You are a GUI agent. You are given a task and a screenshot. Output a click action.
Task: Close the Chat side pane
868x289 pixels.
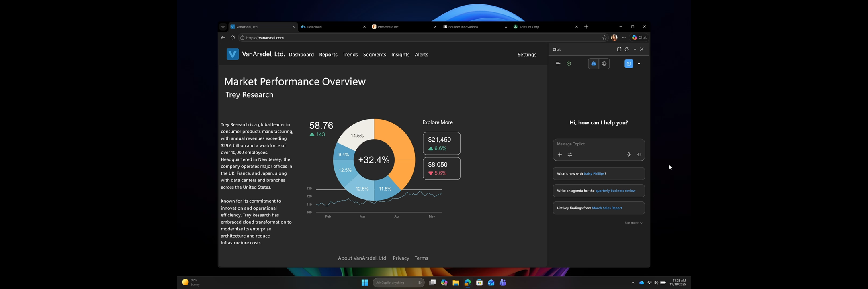(642, 49)
